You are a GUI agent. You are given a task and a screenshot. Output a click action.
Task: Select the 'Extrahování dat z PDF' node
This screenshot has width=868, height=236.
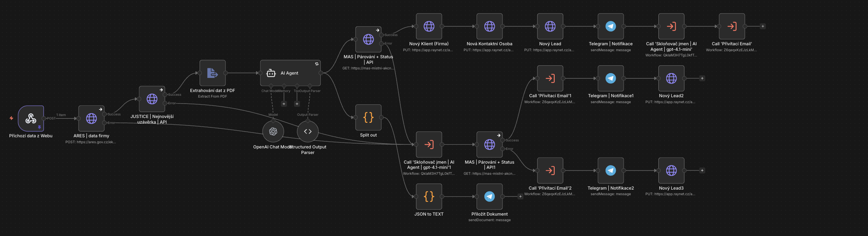pyautogui.click(x=213, y=73)
